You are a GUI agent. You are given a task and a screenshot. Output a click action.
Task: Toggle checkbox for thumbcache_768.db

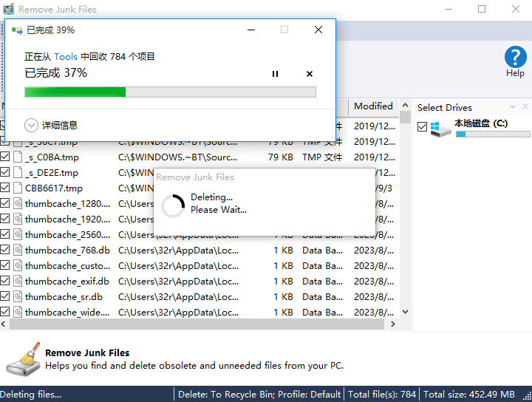coord(4,250)
